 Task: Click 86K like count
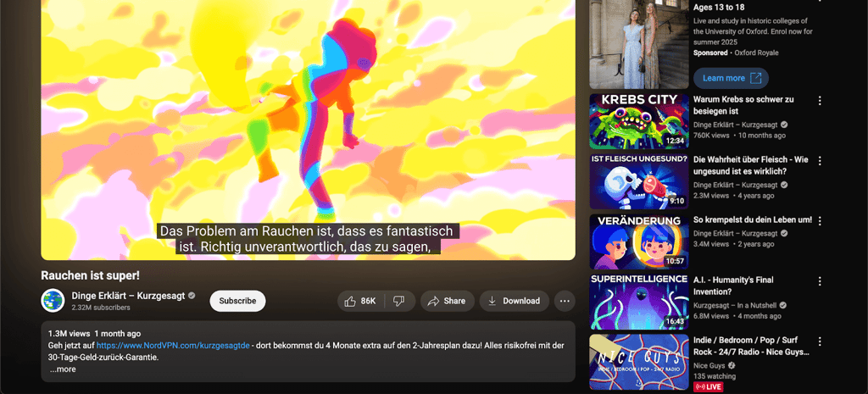[x=368, y=301]
